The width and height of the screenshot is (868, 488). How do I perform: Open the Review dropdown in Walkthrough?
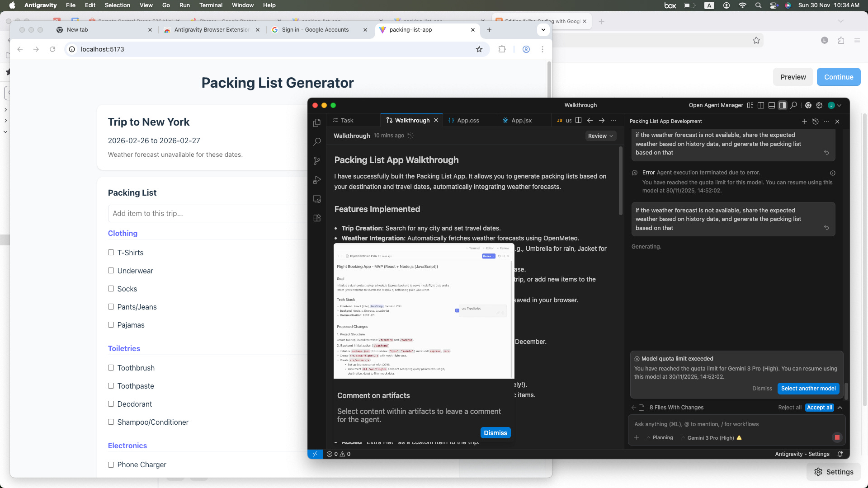pyautogui.click(x=600, y=136)
